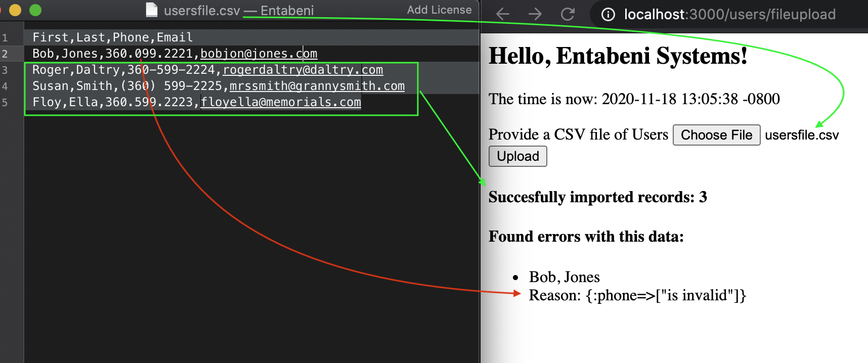Screen dimensions: 868x363
Task: Open the bobjon@jones.com email link in editor
Action: [x=258, y=54]
